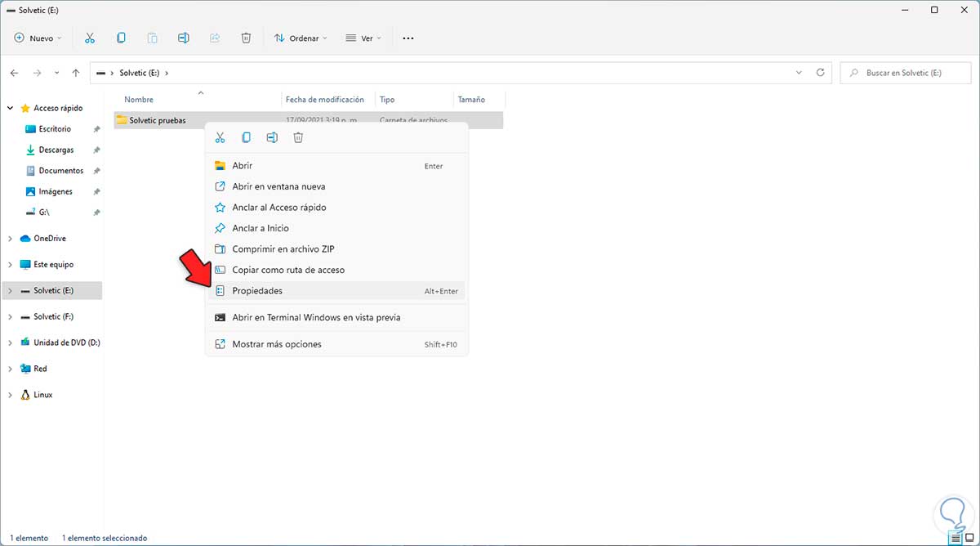Click the Solvetic (E:) address bar breadcrumb

[x=139, y=73]
